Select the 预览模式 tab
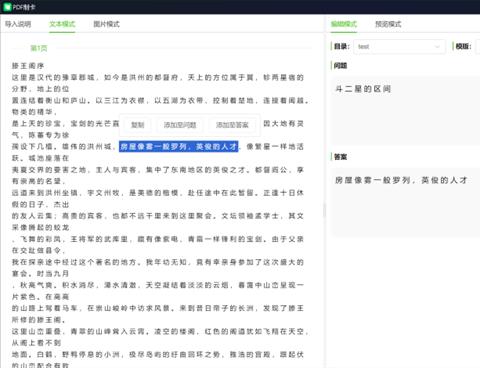 [x=388, y=24]
